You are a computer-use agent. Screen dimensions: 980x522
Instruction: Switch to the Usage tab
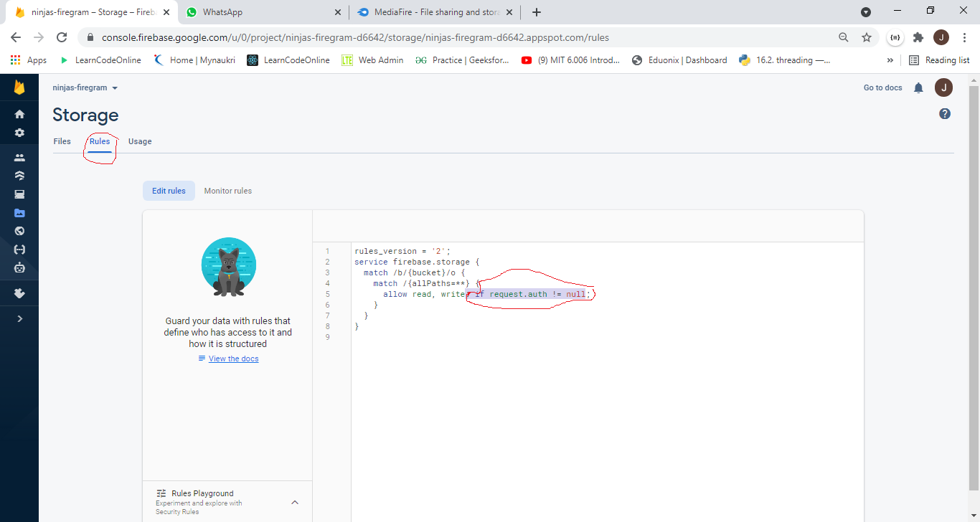point(140,141)
